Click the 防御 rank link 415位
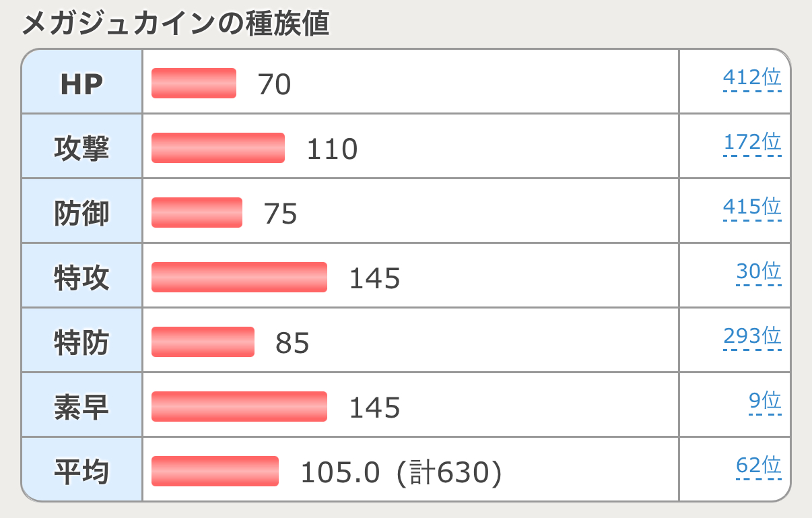 [x=751, y=207]
